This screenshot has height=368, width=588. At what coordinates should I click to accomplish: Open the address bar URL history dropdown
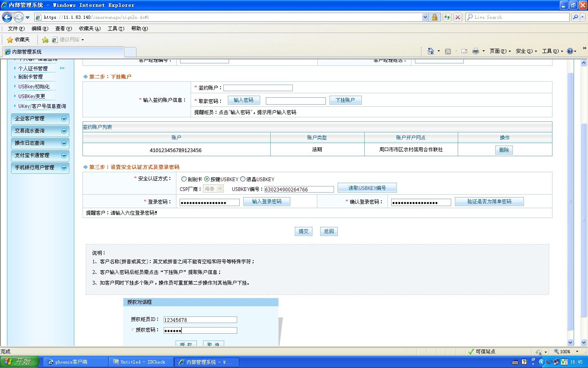(425, 17)
